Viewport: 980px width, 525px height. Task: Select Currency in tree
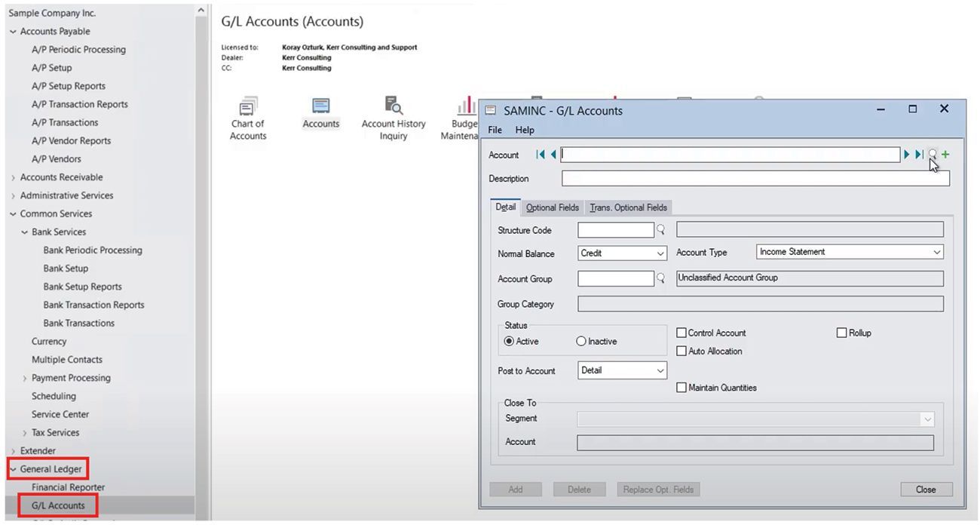click(49, 342)
